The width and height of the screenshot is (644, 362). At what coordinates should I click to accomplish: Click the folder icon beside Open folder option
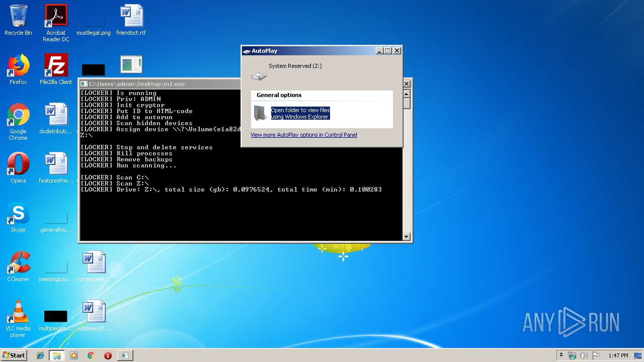[261, 113]
